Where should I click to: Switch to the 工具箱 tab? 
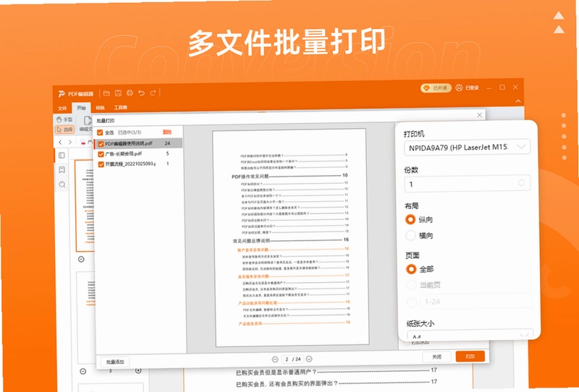pyautogui.click(x=120, y=108)
